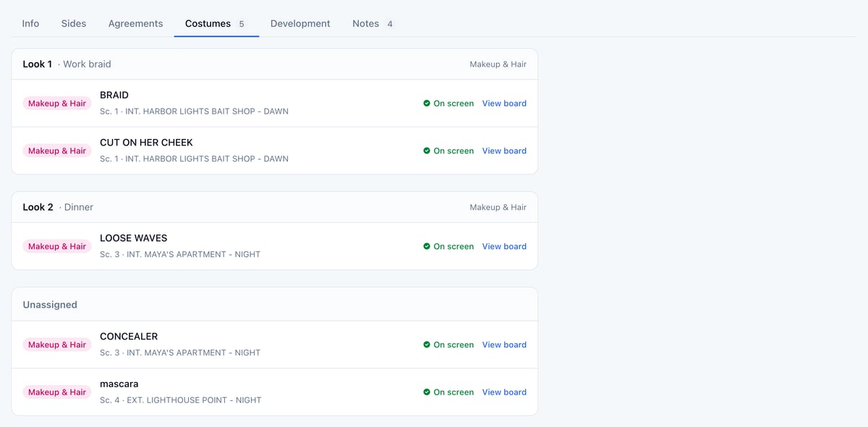View board for CUT ON HER CHEEK
This screenshot has width=868, height=427.
coord(504,151)
